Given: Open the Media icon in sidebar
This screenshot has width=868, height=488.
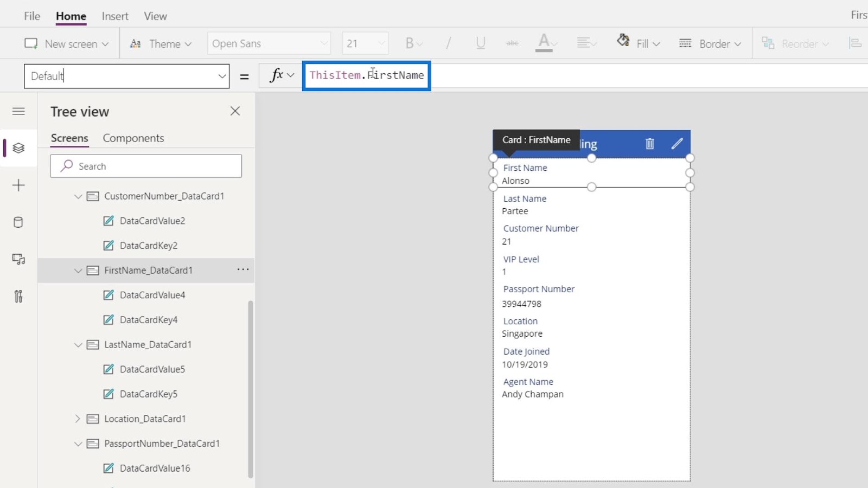Looking at the screenshot, I should click(x=18, y=259).
